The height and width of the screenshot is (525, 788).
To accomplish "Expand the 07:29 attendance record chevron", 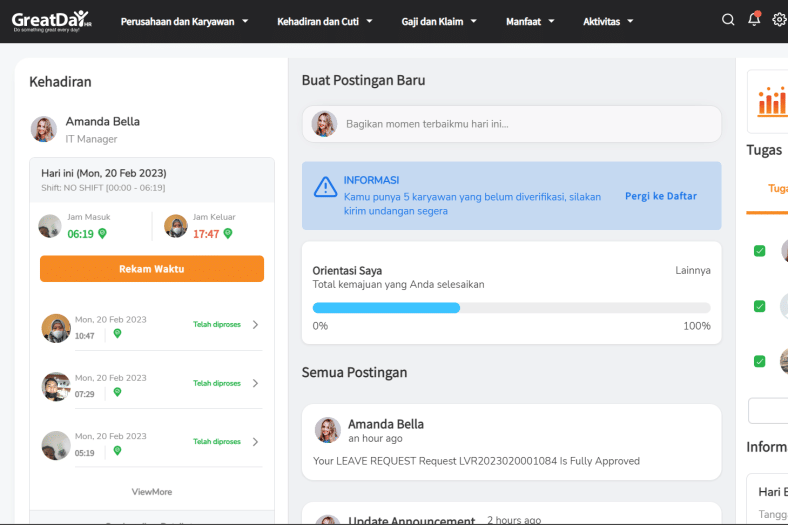I will 255,383.
